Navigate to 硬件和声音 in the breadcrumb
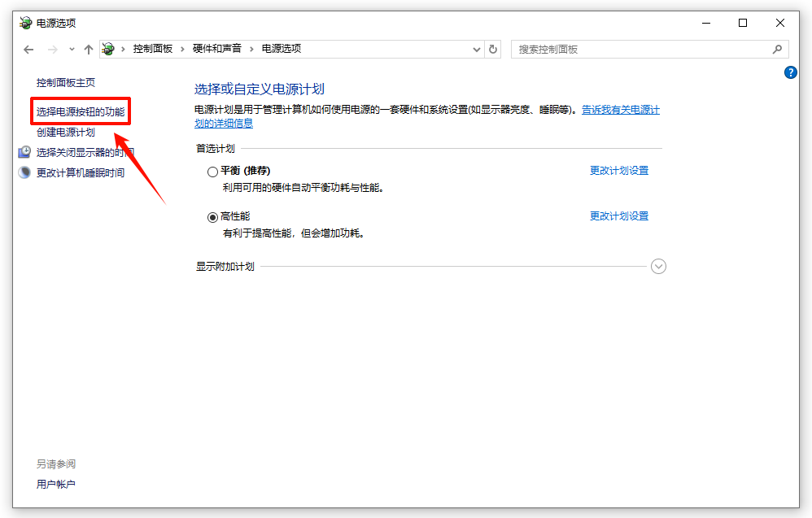Image resolution: width=812 pixels, height=518 pixels. pos(218,49)
